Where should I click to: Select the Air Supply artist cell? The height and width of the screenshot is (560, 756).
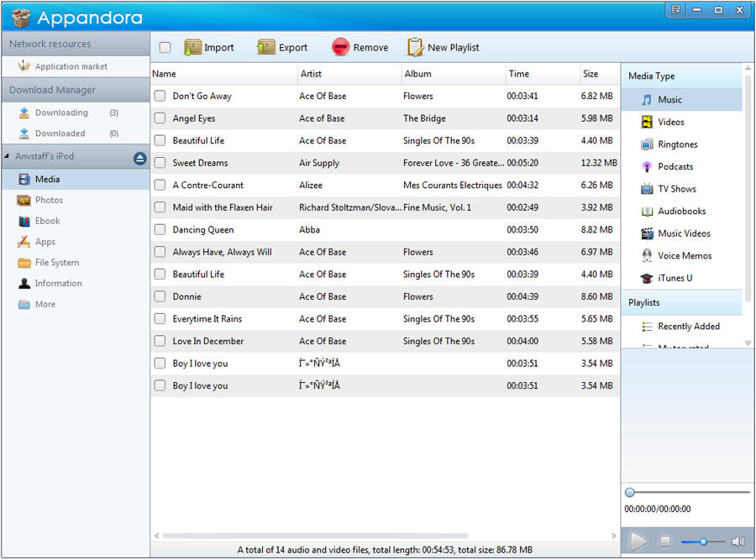(x=319, y=163)
